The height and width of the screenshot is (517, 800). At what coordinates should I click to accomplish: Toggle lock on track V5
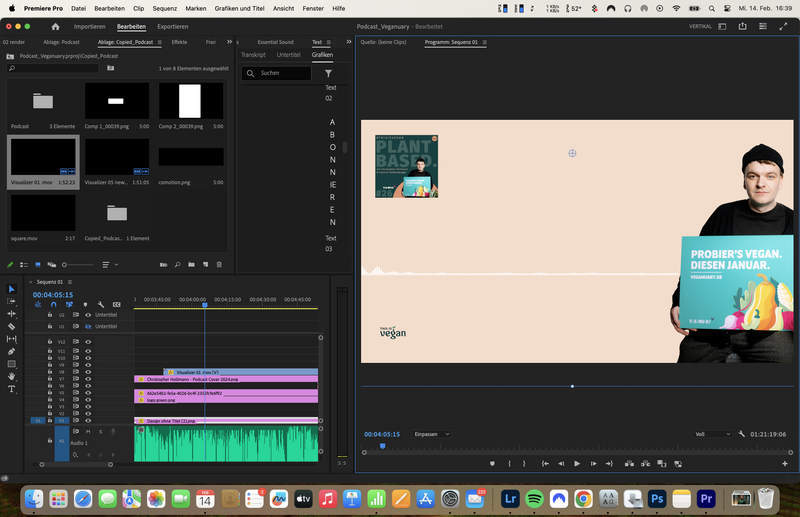(50, 392)
